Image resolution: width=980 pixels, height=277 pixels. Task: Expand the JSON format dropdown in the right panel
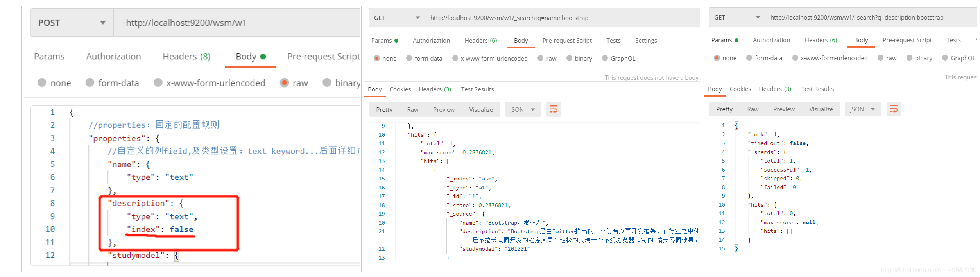pyautogui.click(x=863, y=109)
